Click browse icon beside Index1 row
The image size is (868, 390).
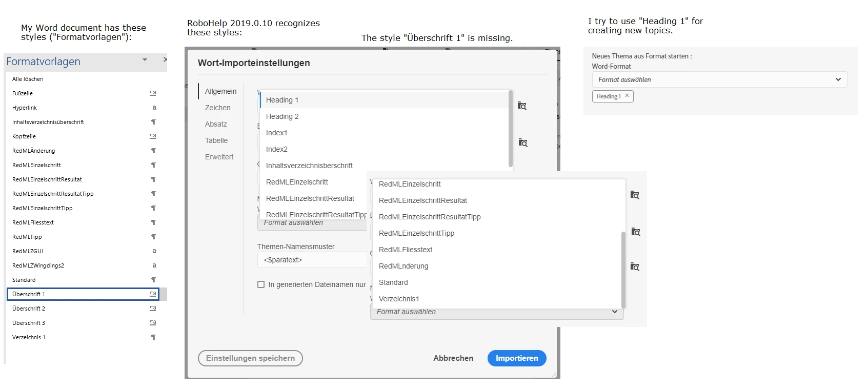(523, 142)
